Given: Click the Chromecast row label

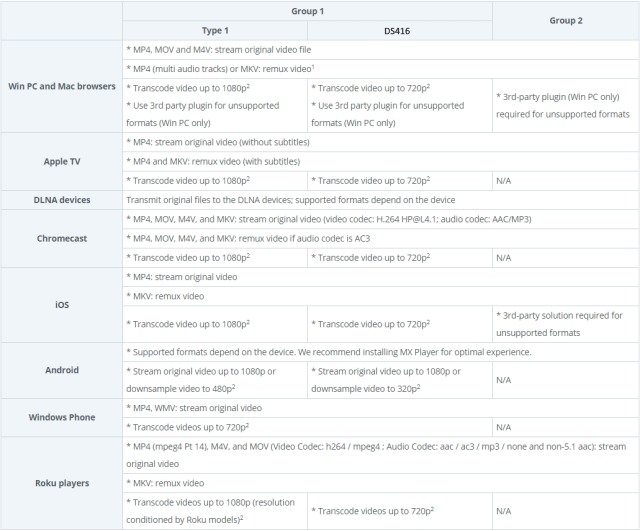Looking at the screenshot, I should [62, 238].
